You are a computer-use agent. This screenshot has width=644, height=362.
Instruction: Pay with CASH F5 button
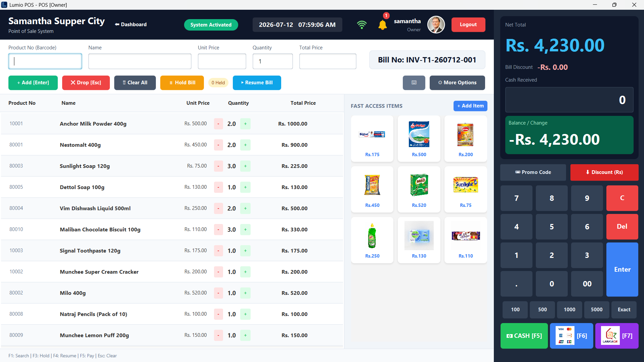pyautogui.click(x=524, y=336)
